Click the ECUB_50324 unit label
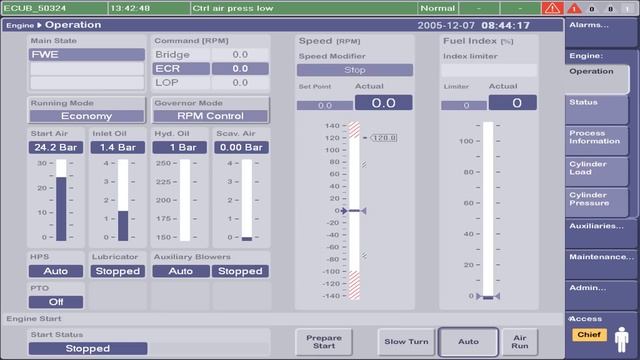 click(34, 8)
